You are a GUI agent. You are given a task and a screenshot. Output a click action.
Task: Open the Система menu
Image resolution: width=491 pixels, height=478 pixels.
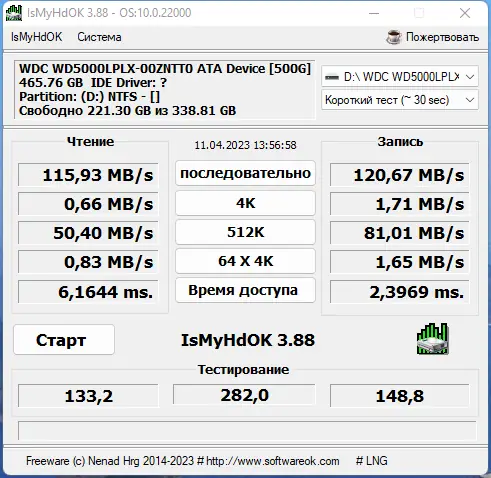coord(99,37)
